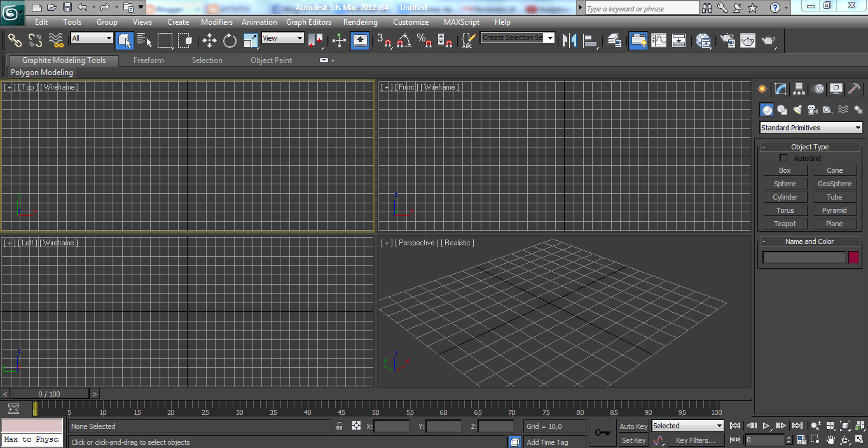The image size is (868, 448).
Task: Open the Rendering menu
Action: [360, 22]
